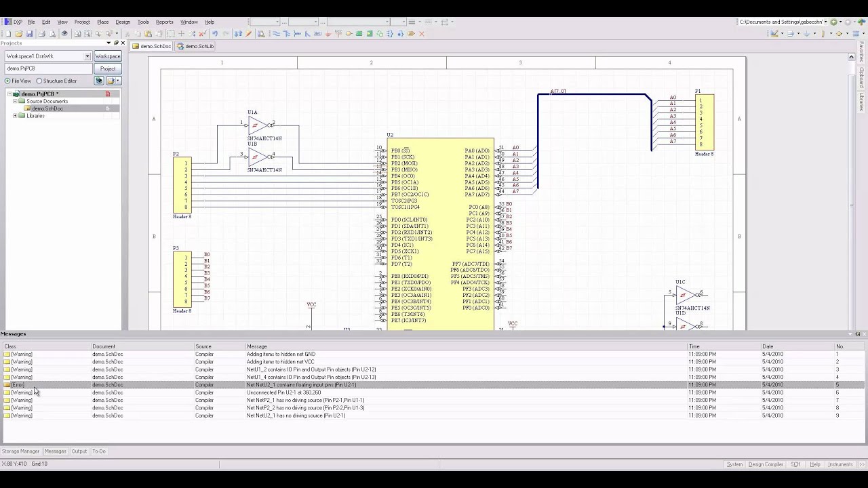Select the Place Wire tool
The image size is (868, 488).
(276, 33)
